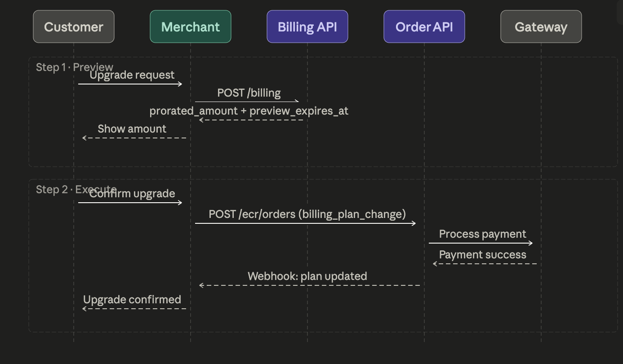Select the Order API participant box
This screenshot has height=364, width=623.
click(x=424, y=27)
